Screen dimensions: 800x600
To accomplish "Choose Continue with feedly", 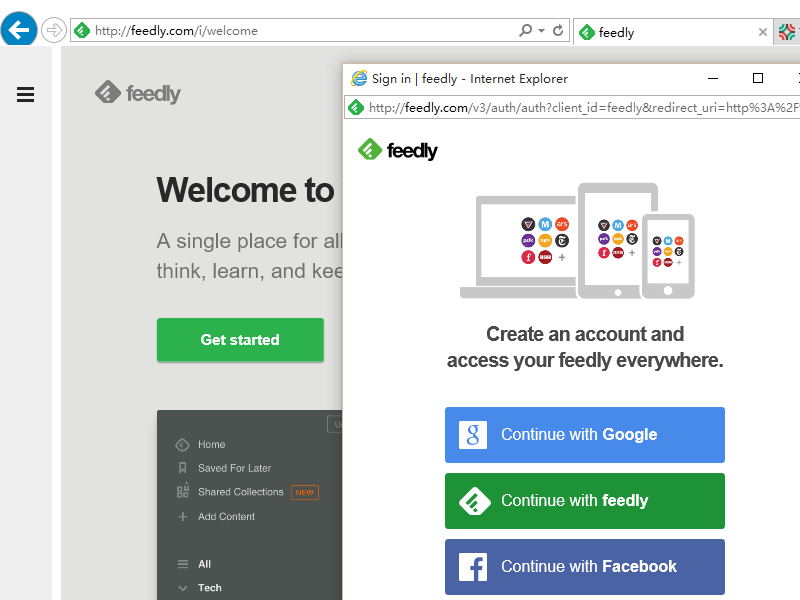I will tap(584, 500).
